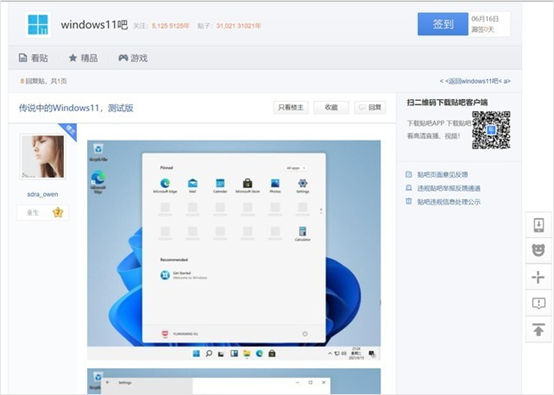Viewport: 554px width, 395px height.
Task: Click the Widgets icon on the taskbar
Action: (234, 353)
